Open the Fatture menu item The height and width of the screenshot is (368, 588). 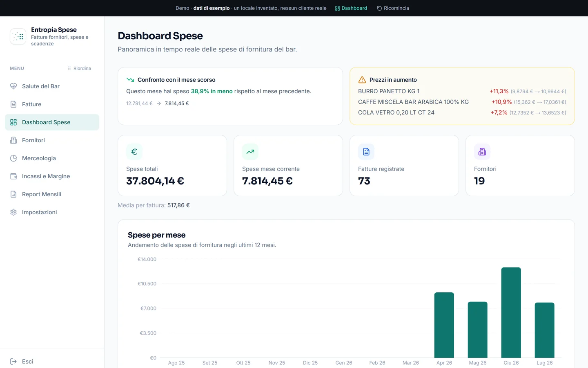[52, 104]
